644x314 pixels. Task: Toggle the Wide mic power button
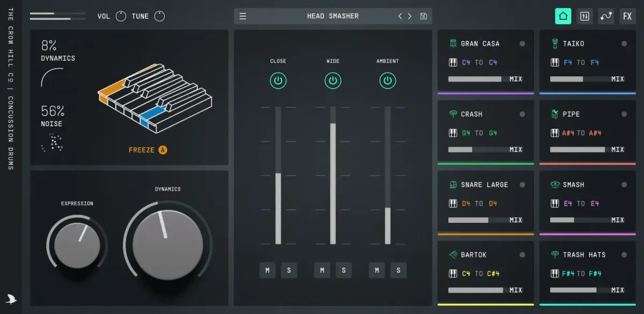pyautogui.click(x=333, y=81)
